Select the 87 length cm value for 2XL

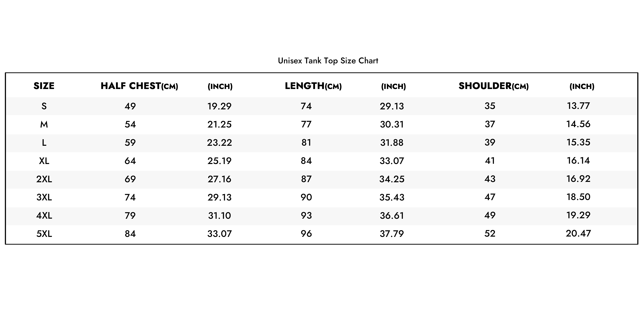tap(306, 179)
